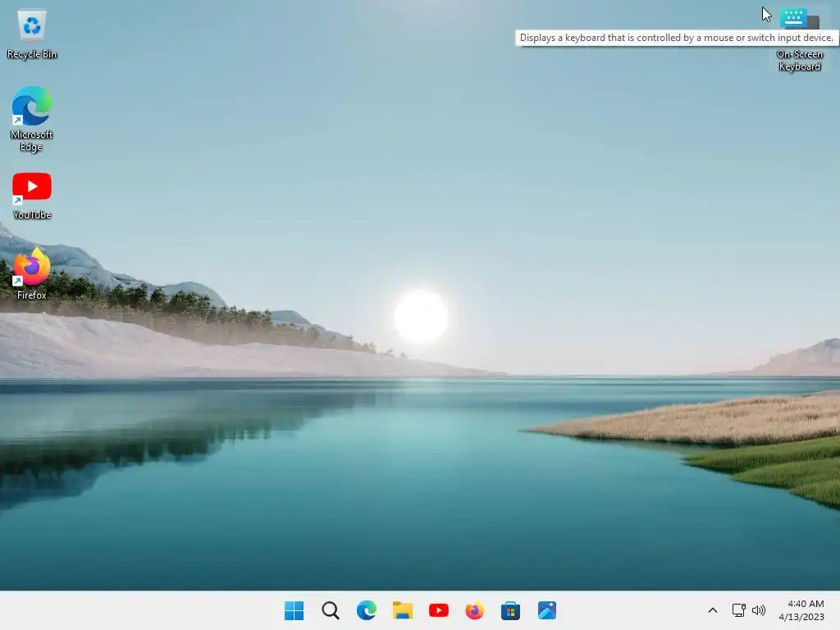Click the 'YouTube' desktop label text
Image resolution: width=840 pixels, height=630 pixels.
[x=32, y=215]
